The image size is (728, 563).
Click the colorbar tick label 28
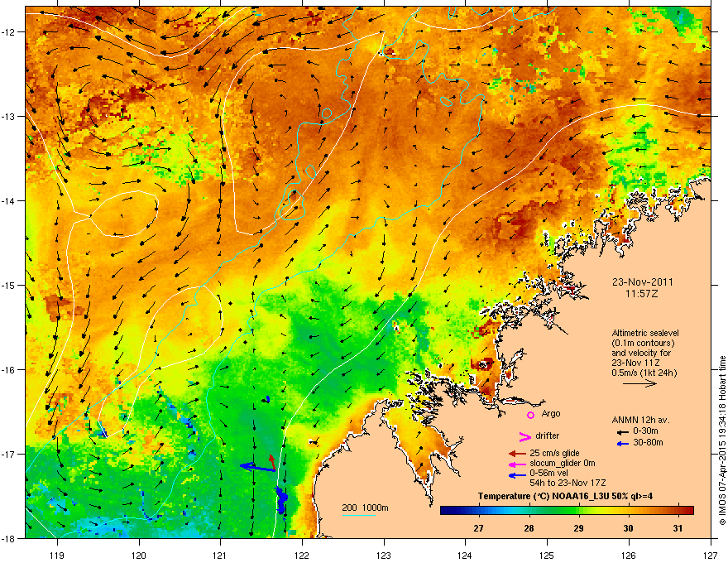(529, 528)
